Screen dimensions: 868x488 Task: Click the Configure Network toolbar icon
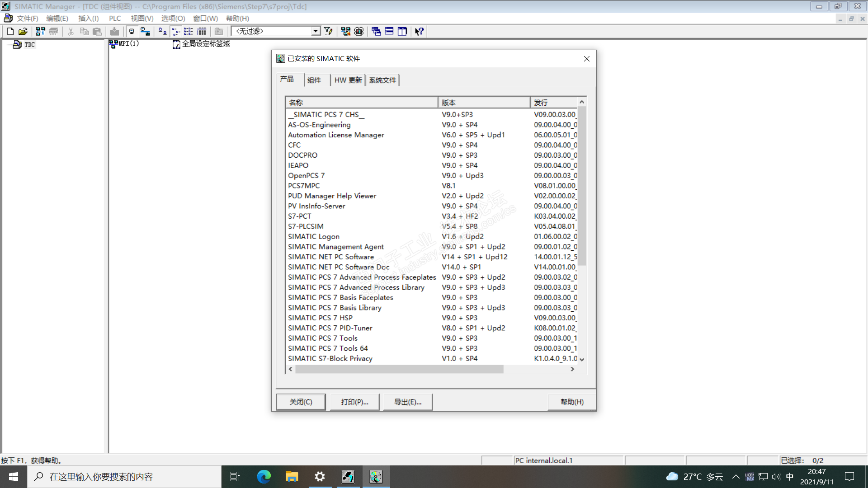tap(346, 31)
